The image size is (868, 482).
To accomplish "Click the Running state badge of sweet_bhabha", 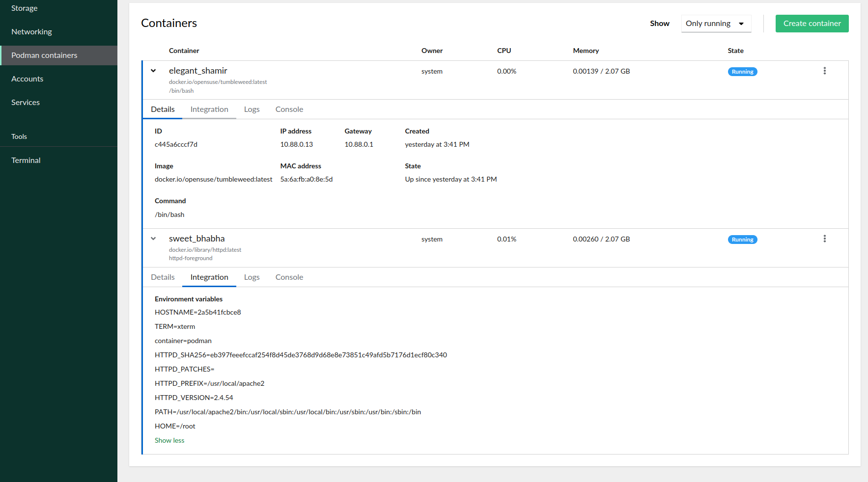I will (x=742, y=239).
